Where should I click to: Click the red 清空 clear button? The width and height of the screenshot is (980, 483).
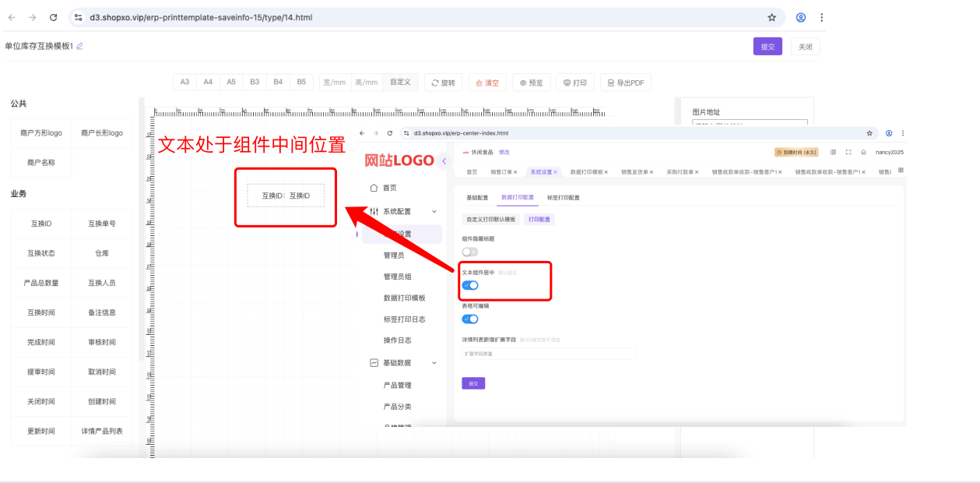487,83
